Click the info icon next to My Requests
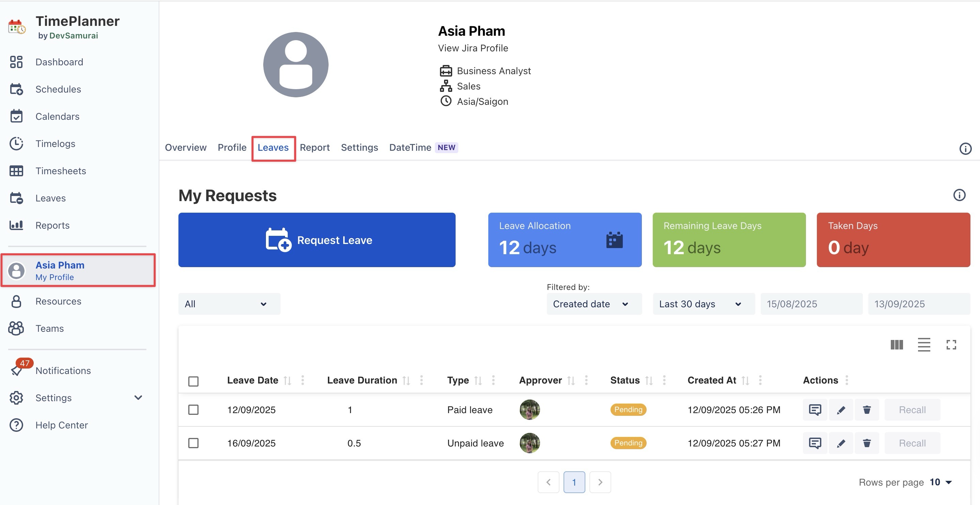 pyautogui.click(x=959, y=195)
